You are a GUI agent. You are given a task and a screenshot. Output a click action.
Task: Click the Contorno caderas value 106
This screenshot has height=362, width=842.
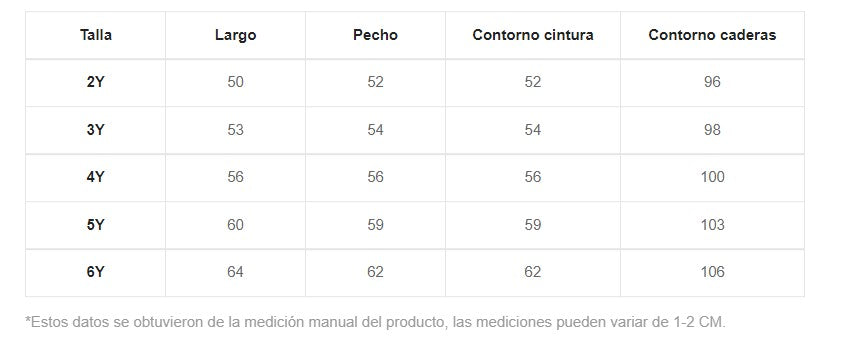[712, 272]
